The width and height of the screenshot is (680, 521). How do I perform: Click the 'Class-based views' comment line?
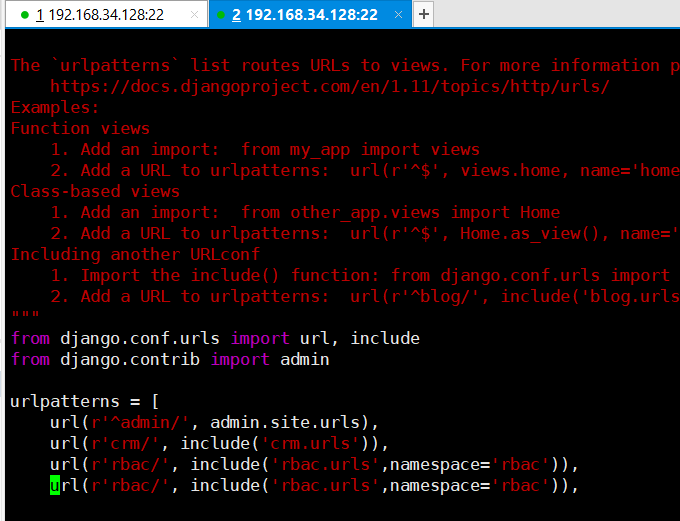click(95, 191)
